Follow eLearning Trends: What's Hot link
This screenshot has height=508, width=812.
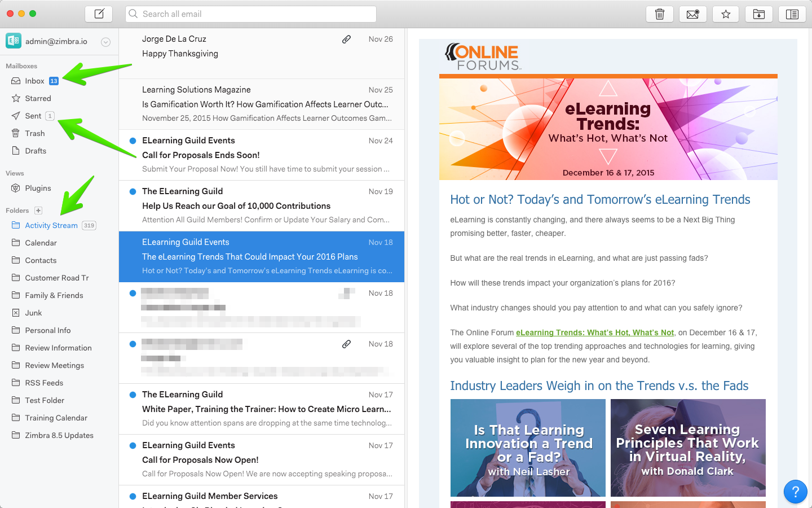coord(595,332)
